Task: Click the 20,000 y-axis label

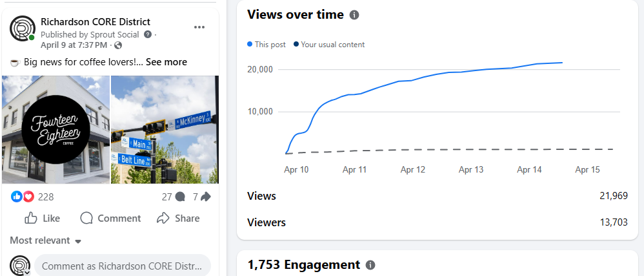Action: (260, 70)
